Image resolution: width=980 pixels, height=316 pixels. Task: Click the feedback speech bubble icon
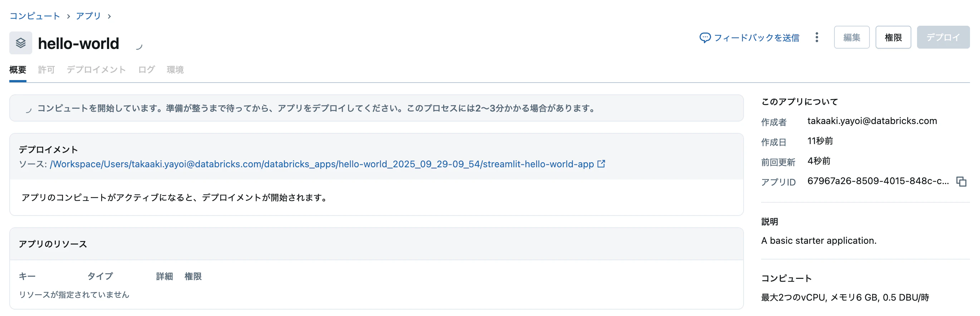705,38
